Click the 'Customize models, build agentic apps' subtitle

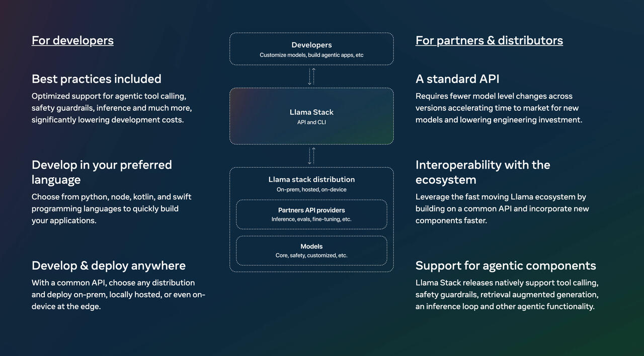pos(311,55)
